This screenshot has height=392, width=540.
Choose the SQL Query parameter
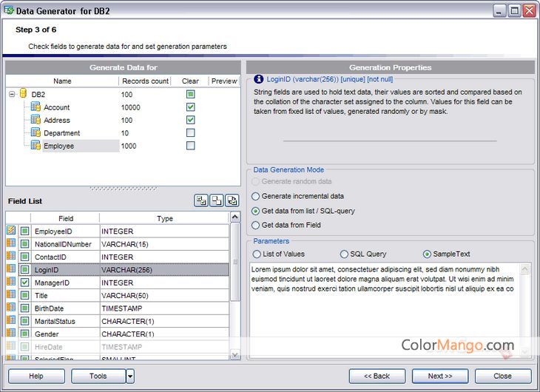pos(344,254)
